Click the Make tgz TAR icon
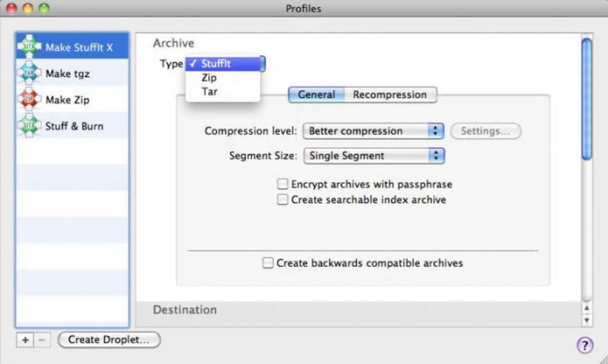 pos(29,73)
